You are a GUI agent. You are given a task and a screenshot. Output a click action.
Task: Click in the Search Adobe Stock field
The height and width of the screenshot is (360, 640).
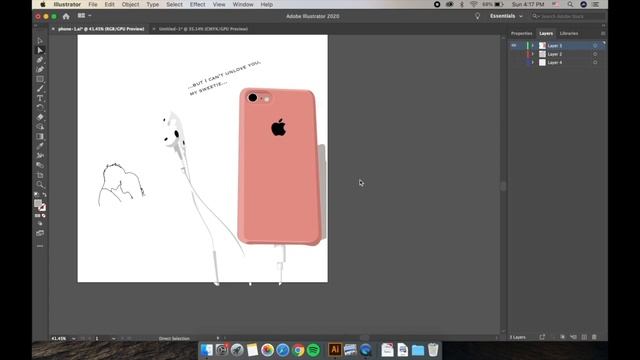coord(568,16)
